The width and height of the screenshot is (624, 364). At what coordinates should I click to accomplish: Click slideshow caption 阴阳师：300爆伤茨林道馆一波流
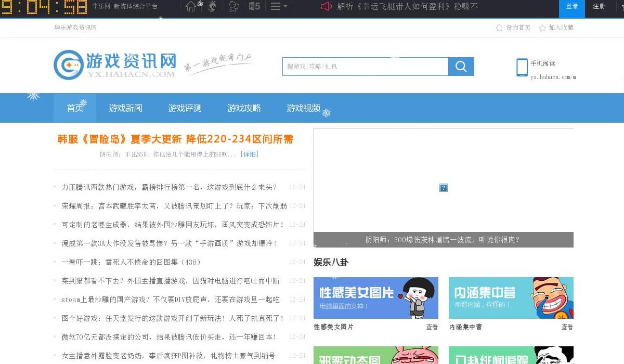(x=443, y=240)
